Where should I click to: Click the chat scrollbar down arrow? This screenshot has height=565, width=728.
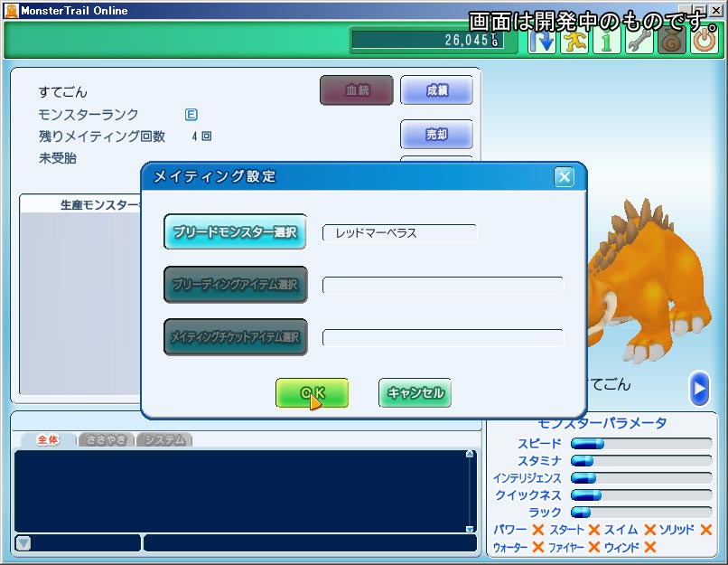pyautogui.click(x=470, y=529)
